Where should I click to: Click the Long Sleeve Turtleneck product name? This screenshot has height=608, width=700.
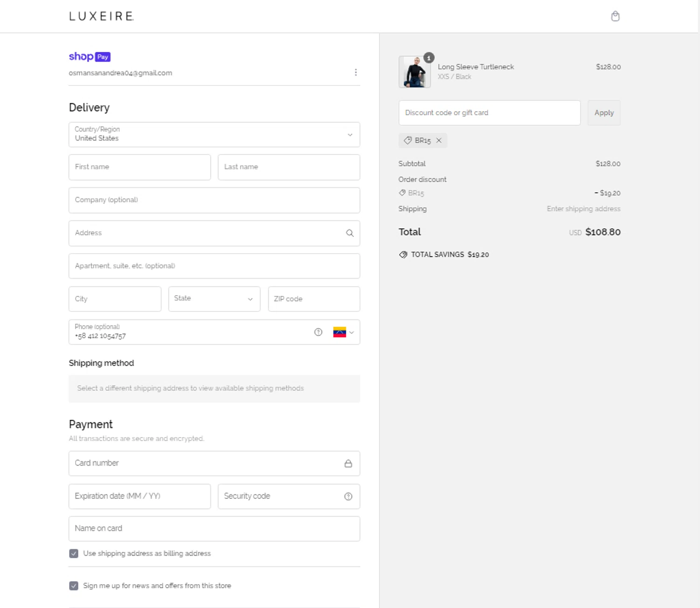(x=476, y=67)
